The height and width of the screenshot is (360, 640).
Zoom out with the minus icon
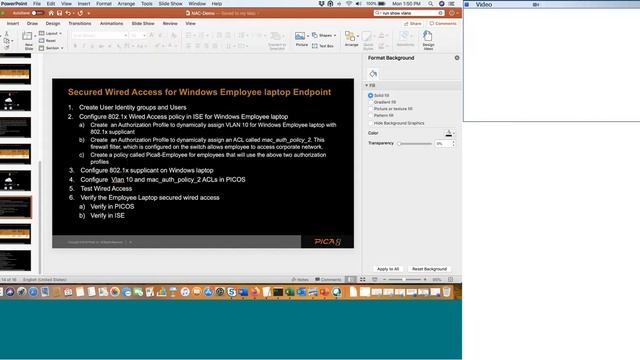point(384,280)
